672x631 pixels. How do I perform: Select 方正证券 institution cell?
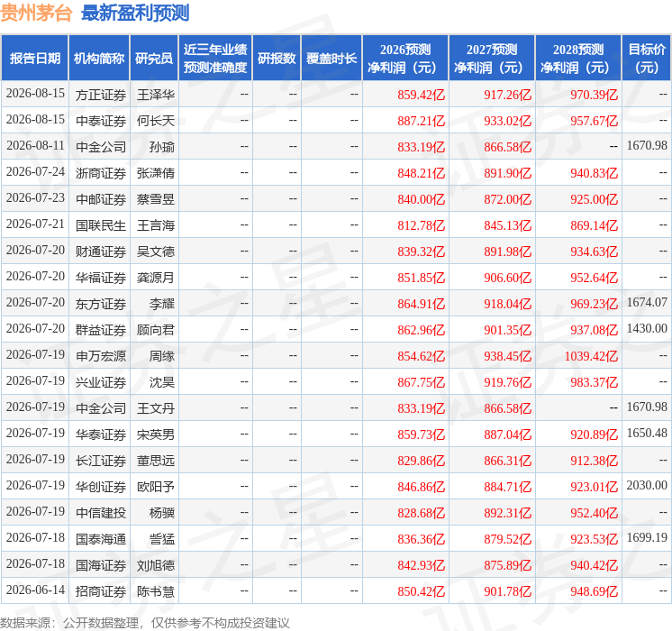[101, 95]
